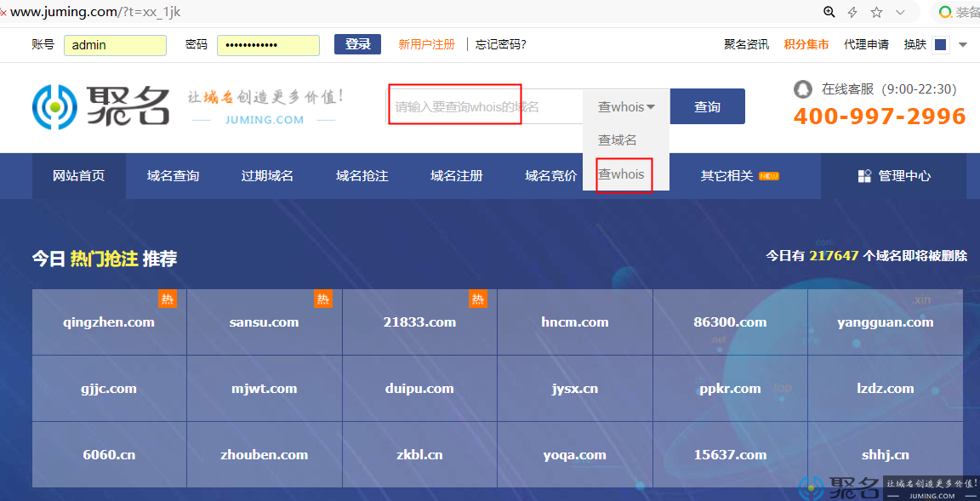Open the 新用户注册 link
Screen dimensions: 980x501
tap(427, 44)
